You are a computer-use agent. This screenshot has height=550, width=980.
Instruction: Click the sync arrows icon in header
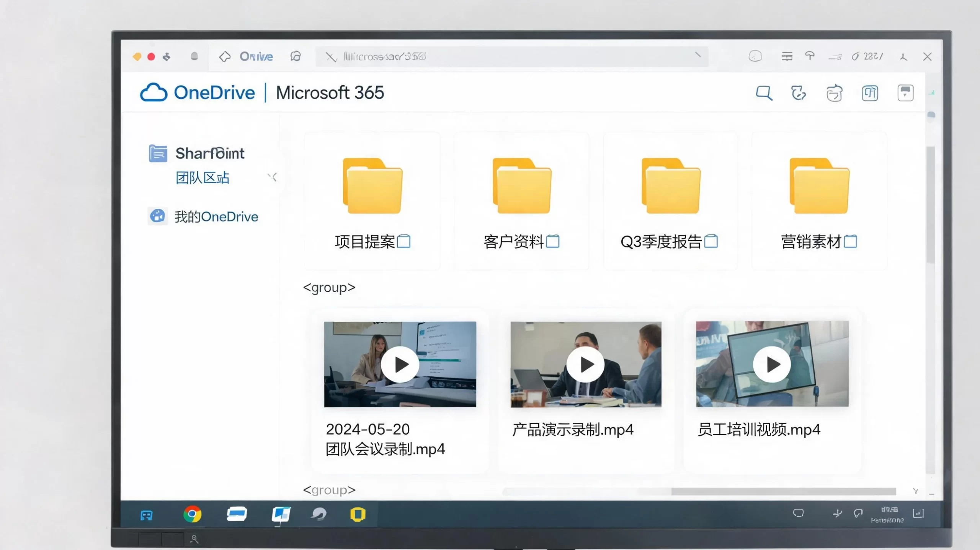click(799, 93)
